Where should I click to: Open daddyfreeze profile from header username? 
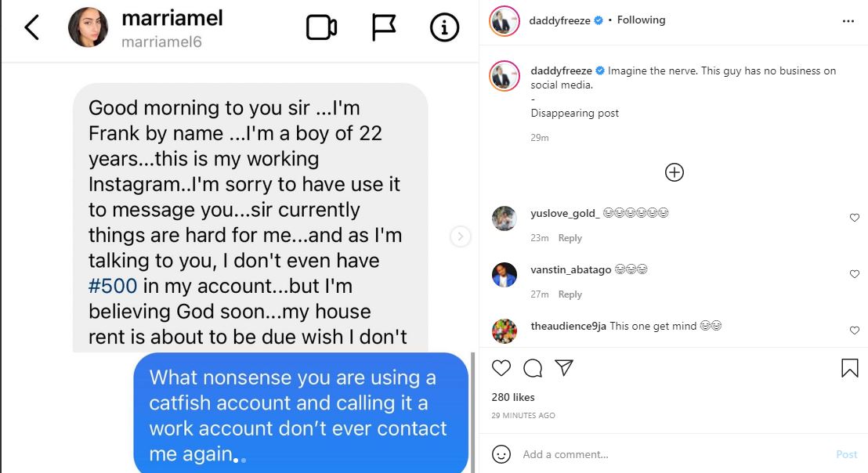[x=559, y=20]
